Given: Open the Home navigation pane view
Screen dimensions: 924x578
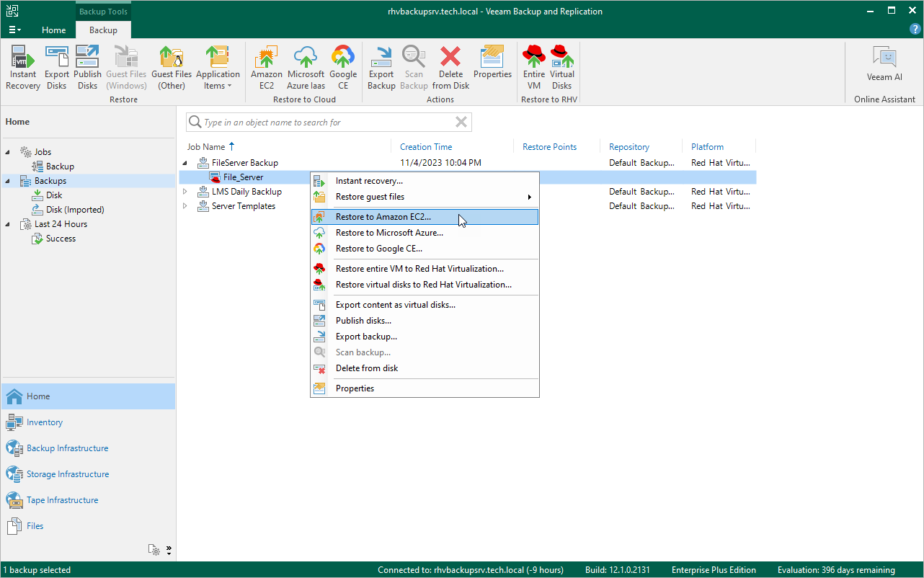Looking at the screenshot, I should click(88, 396).
